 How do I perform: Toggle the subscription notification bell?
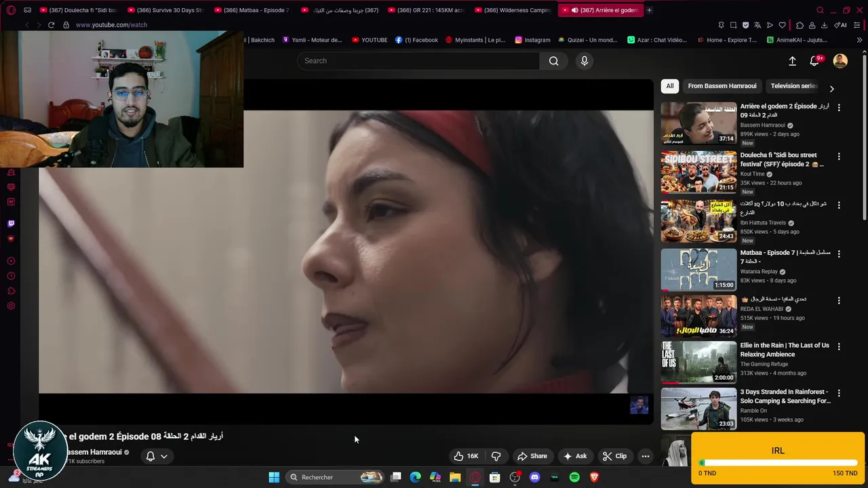(151, 456)
